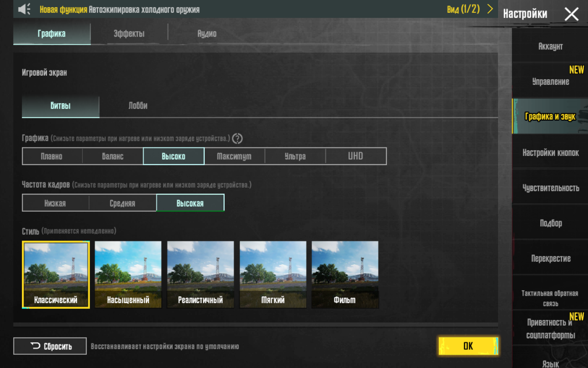Image resolution: width=588 pixels, height=368 pixels.
Task: Click the help question mark icon
Action: pos(237,139)
